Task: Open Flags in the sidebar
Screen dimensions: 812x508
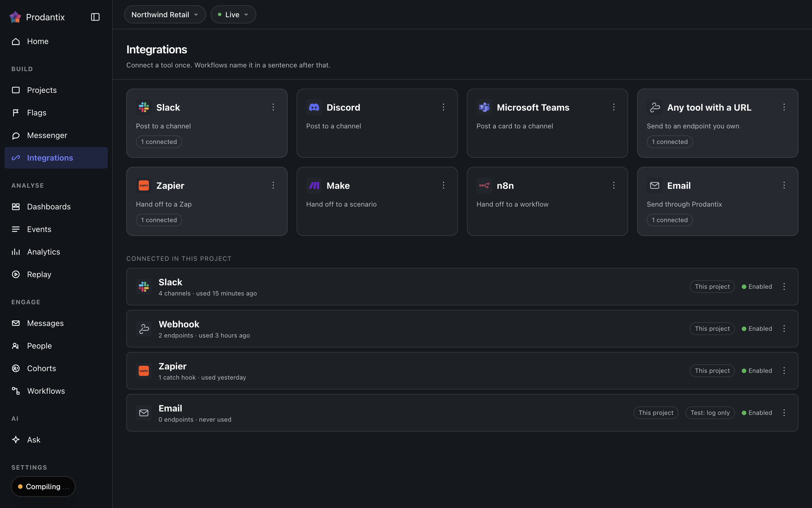Action: [56, 113]
